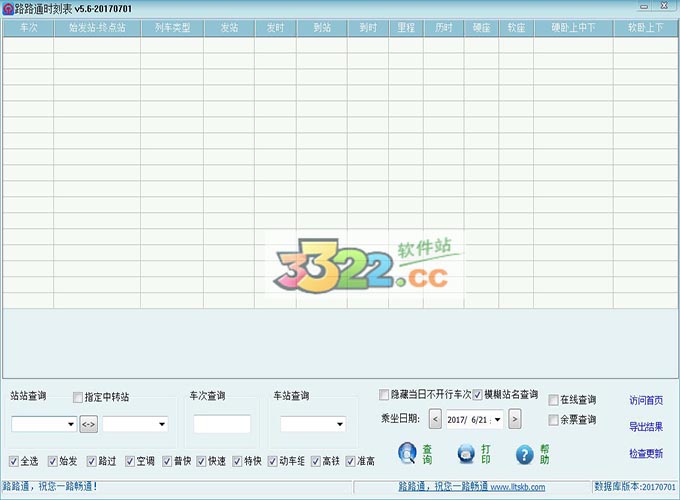Go to previous date with < button
680x500 pixels.
coord(435,419)
